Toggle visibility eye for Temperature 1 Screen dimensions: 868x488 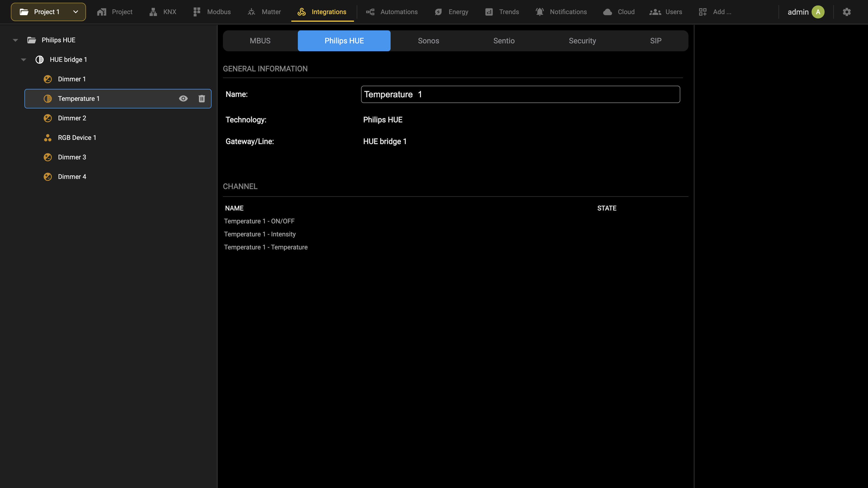coord(183,98)
